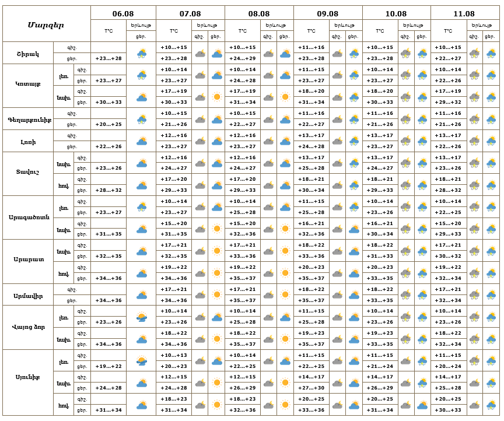Click Արմավիր +34...+36 temperature for 06.08
This screenshot has width=504, height=421.
108,300
